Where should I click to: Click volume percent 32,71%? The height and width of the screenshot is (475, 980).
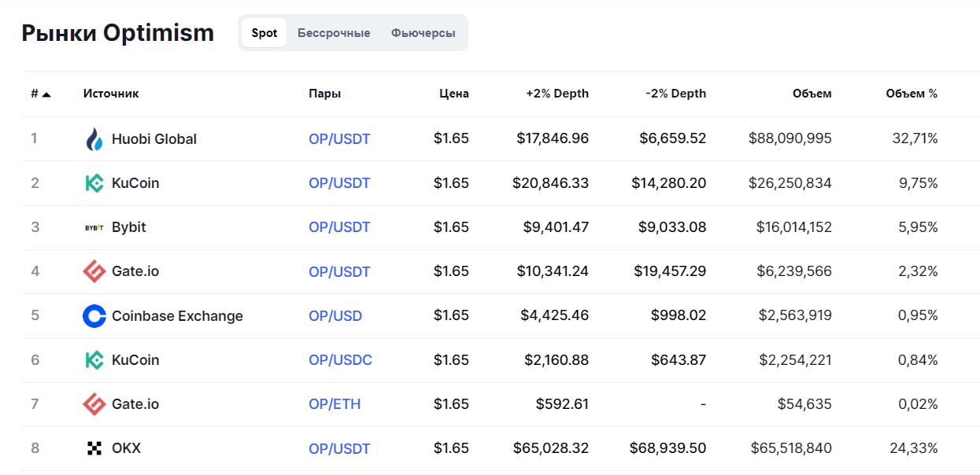(x=915, y=138)
